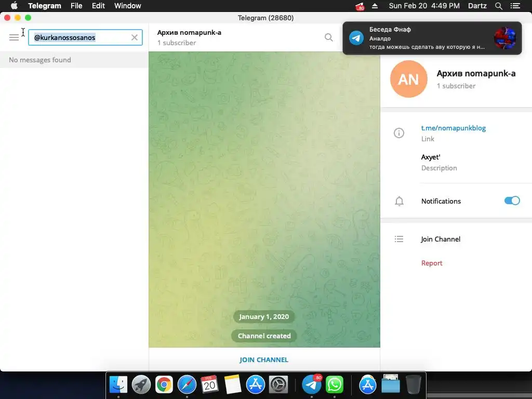This screenshot has height=399, width=532.
Task: Click the Axyet' description text
Action: (431, 157)
